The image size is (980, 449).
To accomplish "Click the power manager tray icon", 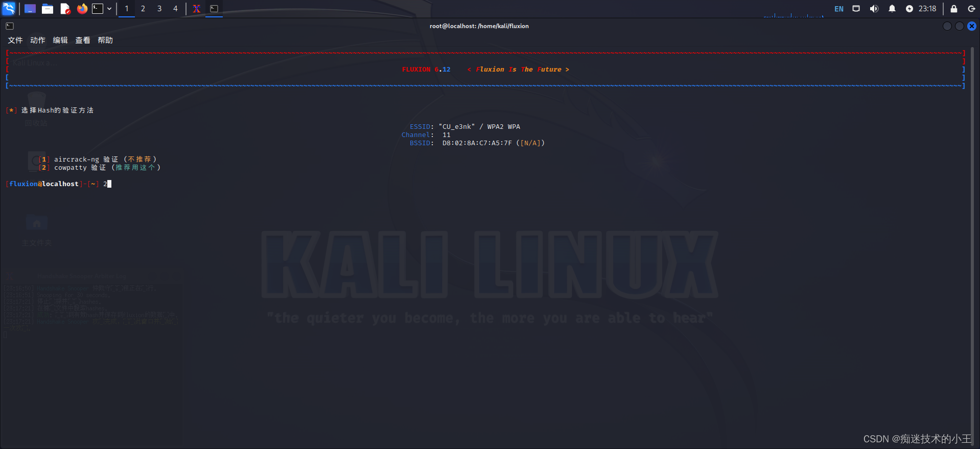I will (909, 9).
